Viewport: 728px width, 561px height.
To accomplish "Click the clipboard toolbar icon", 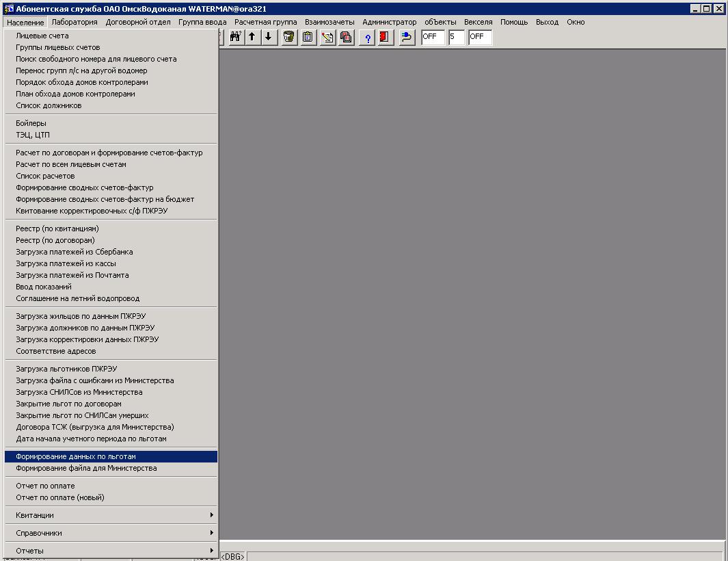I will (308, 37).
